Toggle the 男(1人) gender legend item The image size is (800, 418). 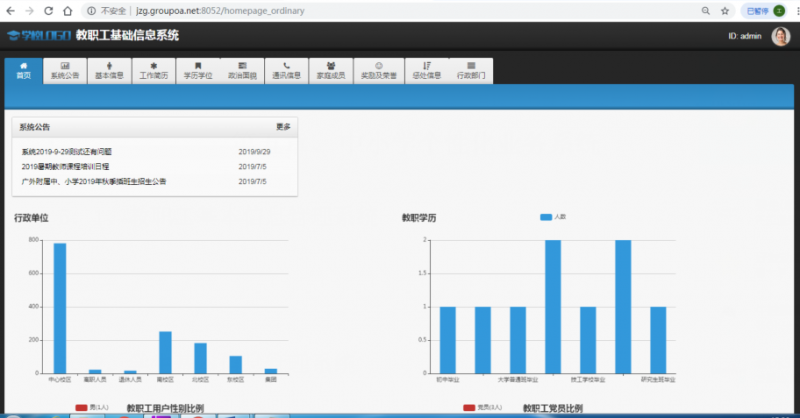coord(92,407)
